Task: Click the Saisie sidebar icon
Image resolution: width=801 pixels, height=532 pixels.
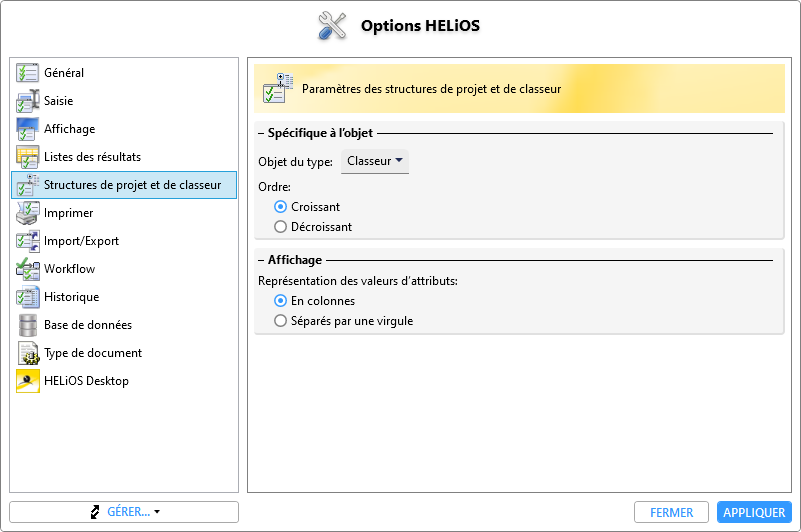Action: pos(27,101)
